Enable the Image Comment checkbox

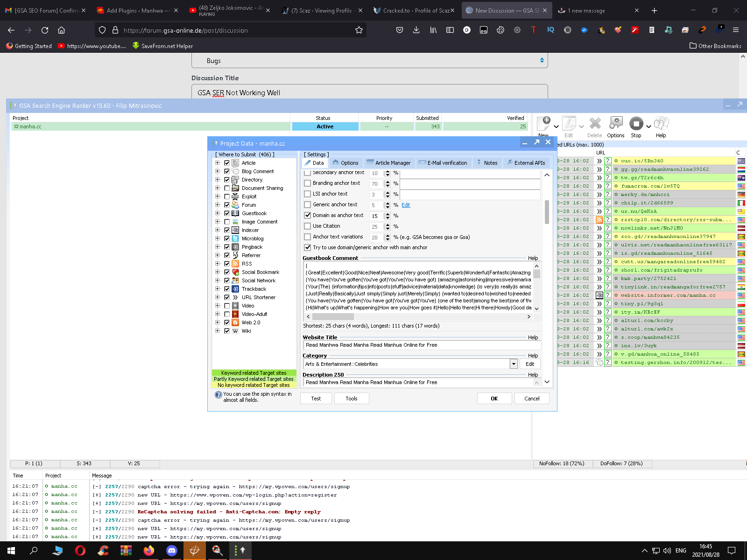[227, 222]
